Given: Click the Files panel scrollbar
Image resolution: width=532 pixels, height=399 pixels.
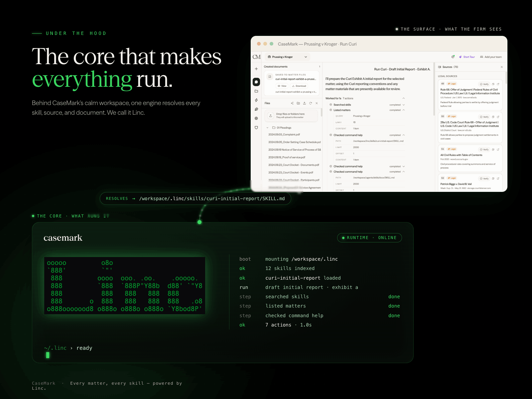Looking at the screenshot, I should (x=322, y=112).
